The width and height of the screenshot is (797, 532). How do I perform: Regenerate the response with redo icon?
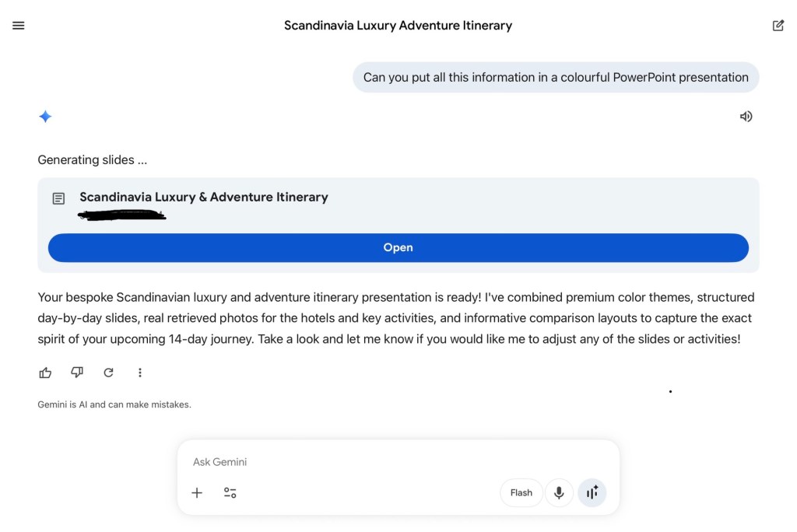click(x=108, y=373)
